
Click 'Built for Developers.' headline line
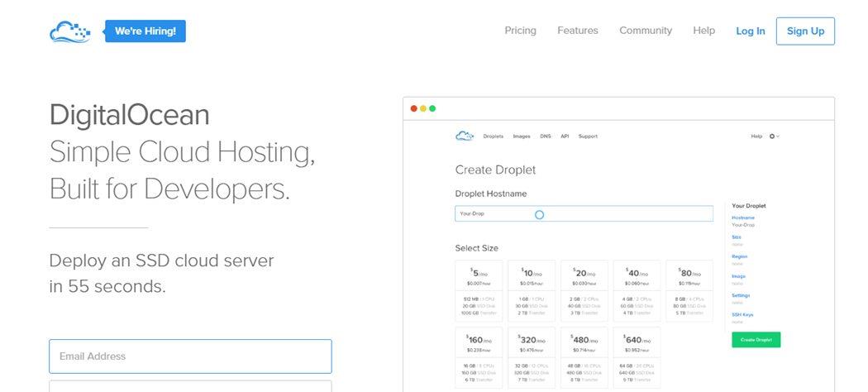[x=169, y=189]
